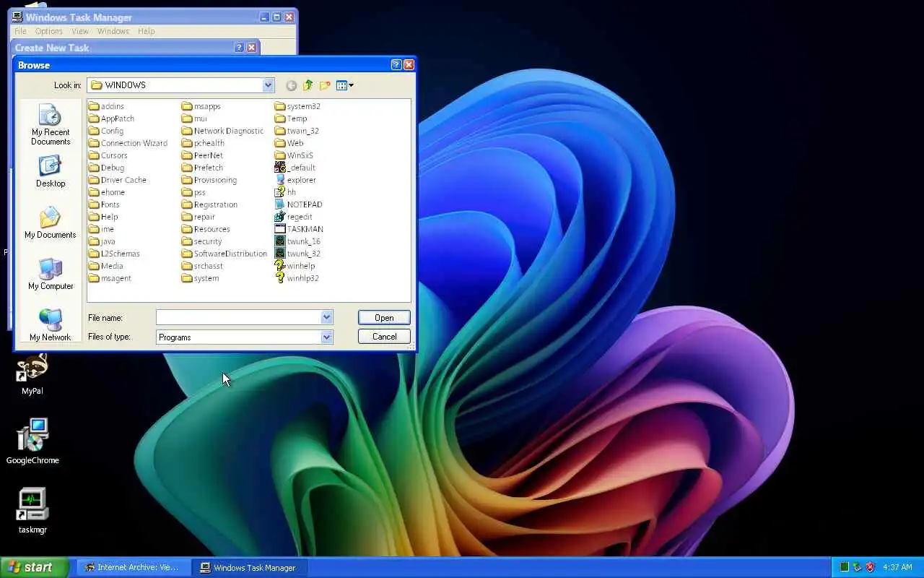The image size is (924, 578).
Task: Select the Prefetch folder
Action: click(202, 168)
